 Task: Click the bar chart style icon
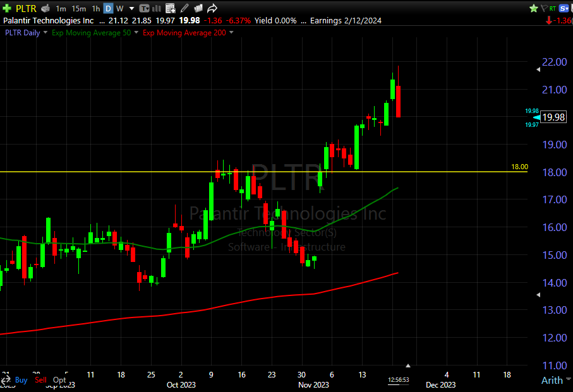point(157,8)
